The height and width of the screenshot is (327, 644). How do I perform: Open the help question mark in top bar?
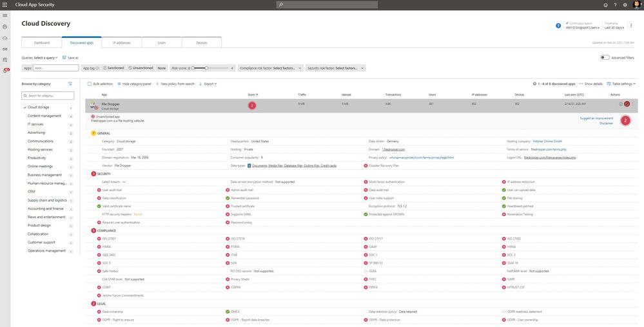pos(615,5)
